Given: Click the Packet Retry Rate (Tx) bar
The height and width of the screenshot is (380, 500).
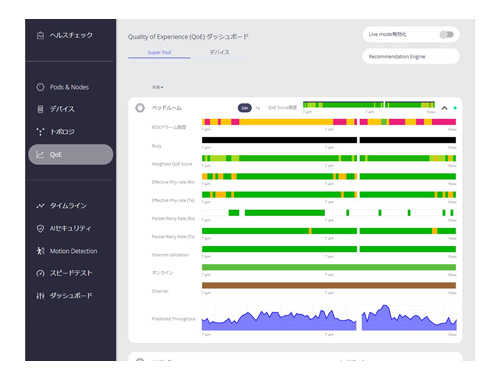Looking at the screenshot, I should [x=329, y=231].
